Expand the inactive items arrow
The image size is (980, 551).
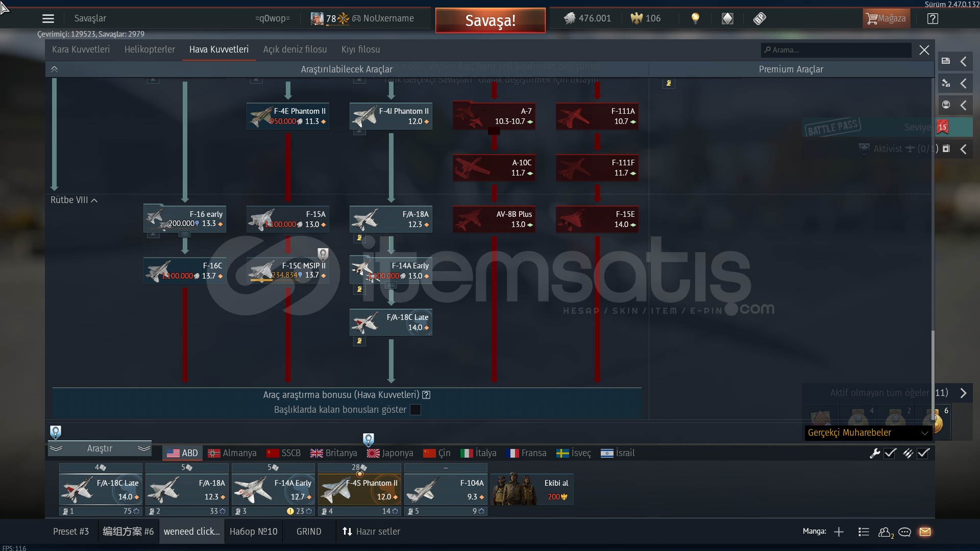point(963,393)
